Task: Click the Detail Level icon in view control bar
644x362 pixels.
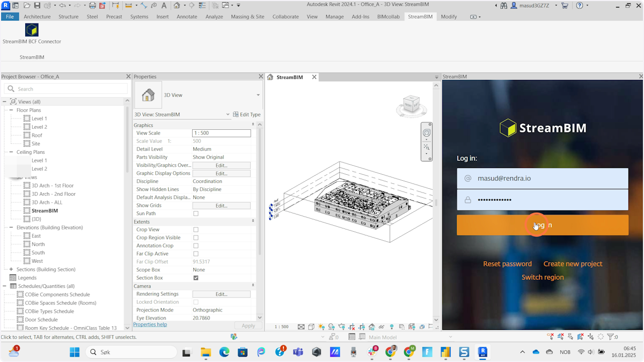Action: tap(301, 327)
